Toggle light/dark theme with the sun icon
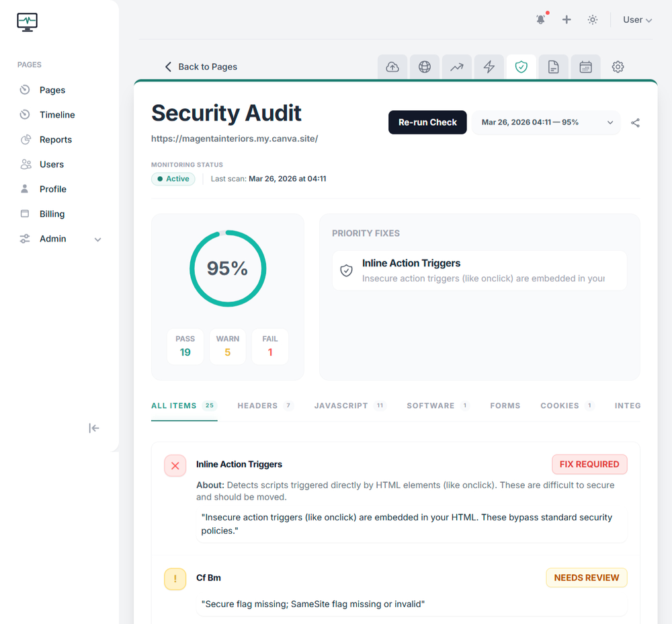Screen dimensions: 672x624 [x=592, y=19]
